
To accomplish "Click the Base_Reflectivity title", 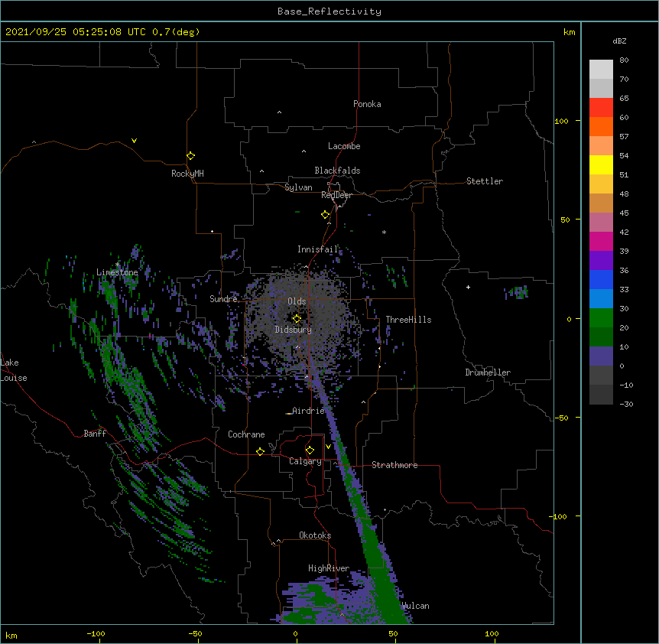I will coord(329,11).
